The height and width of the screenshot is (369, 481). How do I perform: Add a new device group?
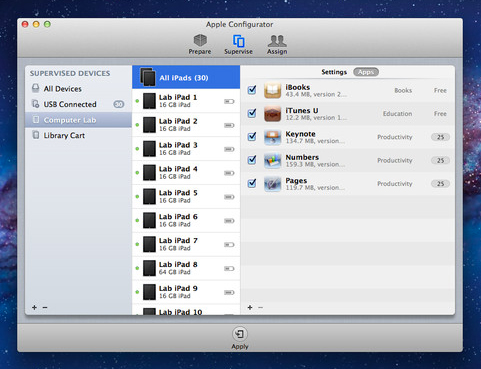34,307
